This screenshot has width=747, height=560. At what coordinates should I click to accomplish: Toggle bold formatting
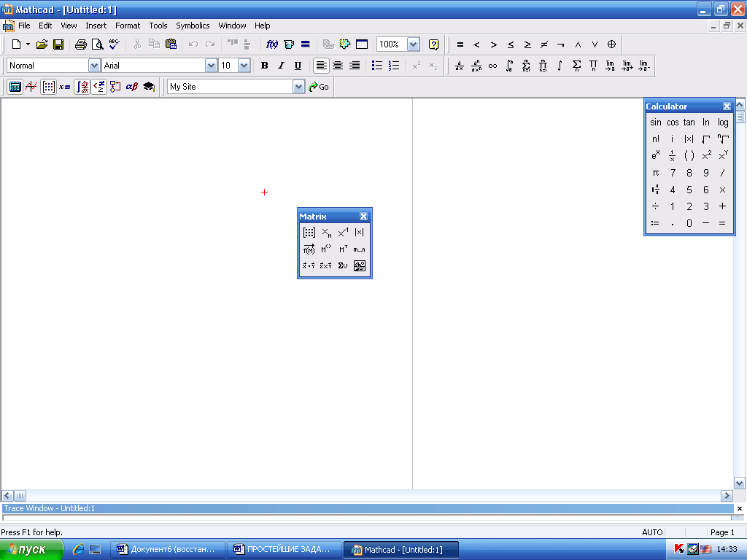click(264, 65)
